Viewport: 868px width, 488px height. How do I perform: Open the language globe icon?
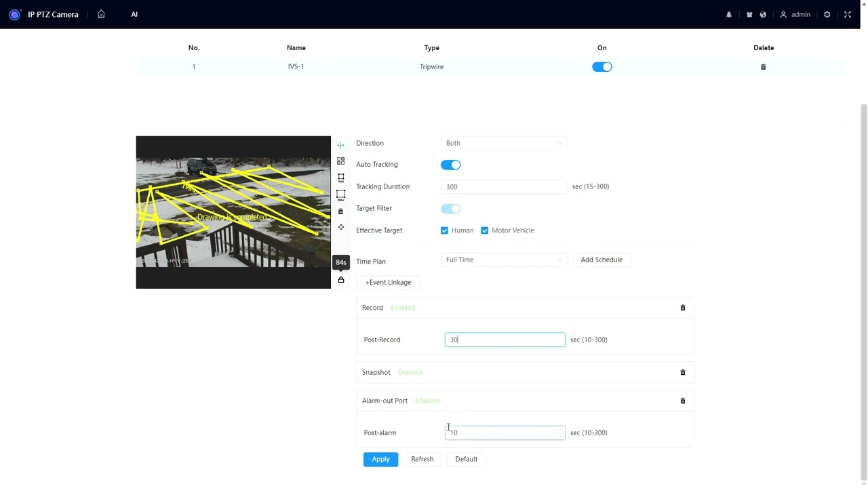(763, 14)
